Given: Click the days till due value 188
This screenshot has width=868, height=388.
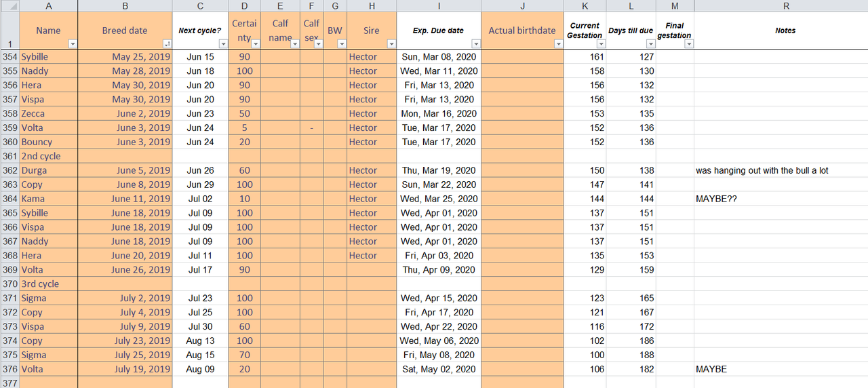Looking at the screenshot, I should point(631,355).
